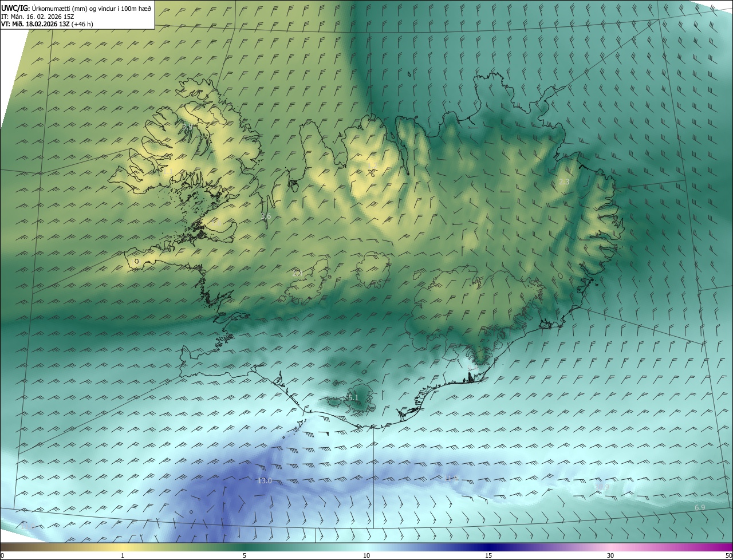Click the 30 tick on the color scale

(610, 555)
